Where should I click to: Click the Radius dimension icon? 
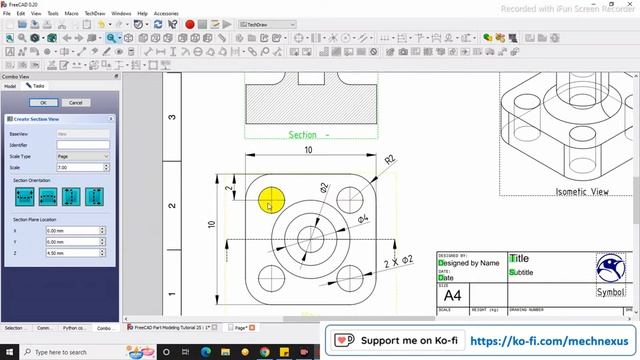point(185,52)
